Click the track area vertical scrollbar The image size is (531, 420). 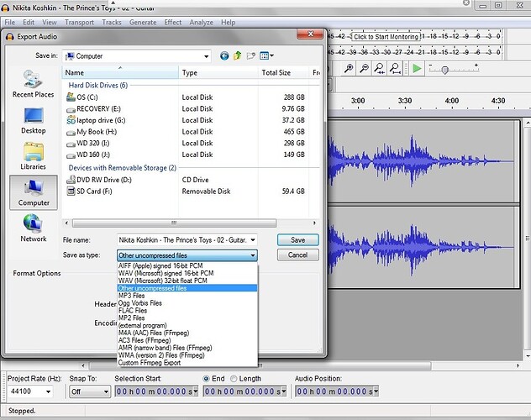pyautogui.click(x=528, y=239)
